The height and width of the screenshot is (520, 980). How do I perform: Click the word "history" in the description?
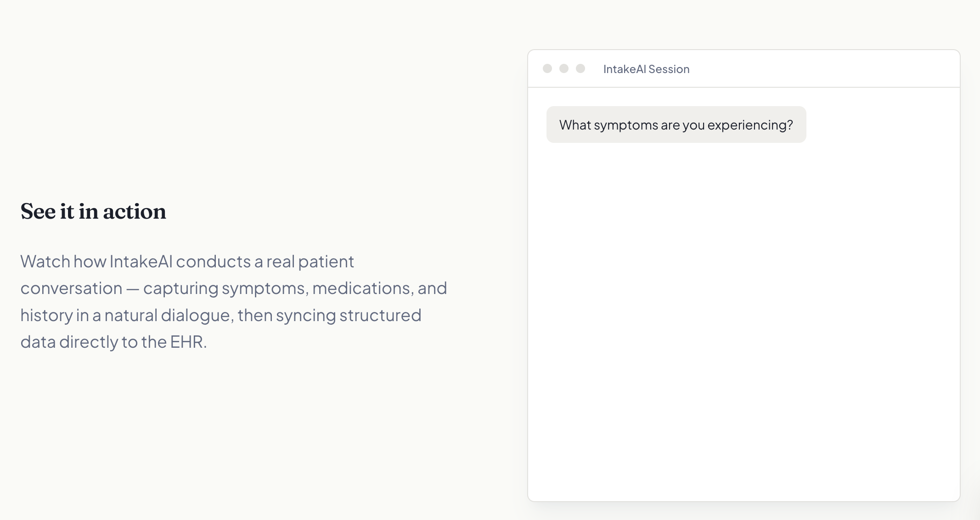pyautogui.click(x=46, y=315)
